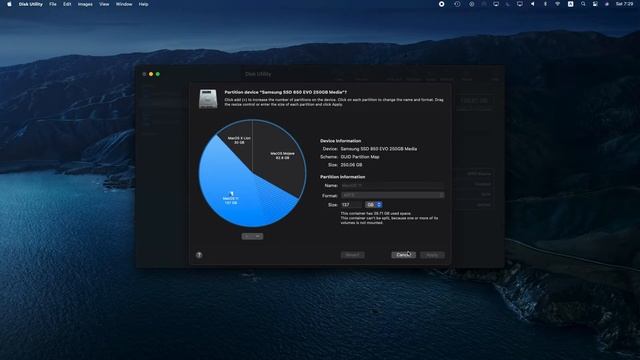Open the input source 'A' menu
Viewport: 640px width, 360px height.
570,4
